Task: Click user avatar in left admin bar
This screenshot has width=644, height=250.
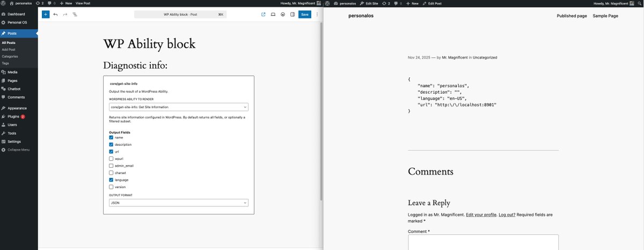Action: (x=319, y=3)
